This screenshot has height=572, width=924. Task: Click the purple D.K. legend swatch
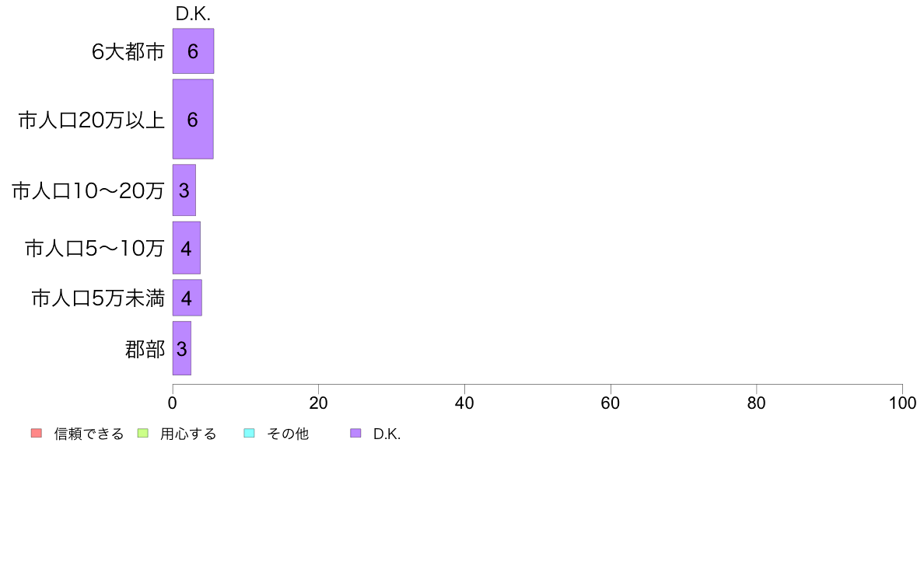click(355, 433)
